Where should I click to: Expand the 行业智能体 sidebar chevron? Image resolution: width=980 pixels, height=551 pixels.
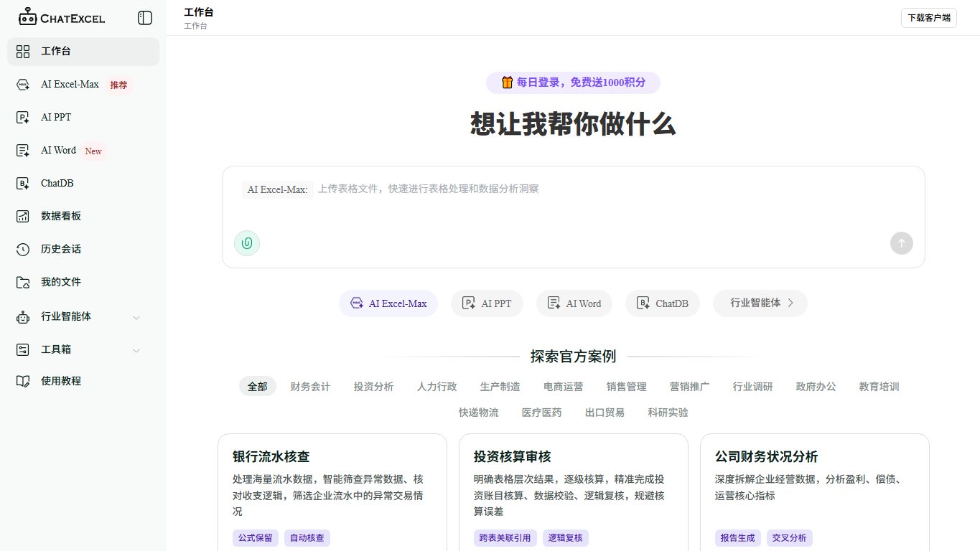[136, 317]
